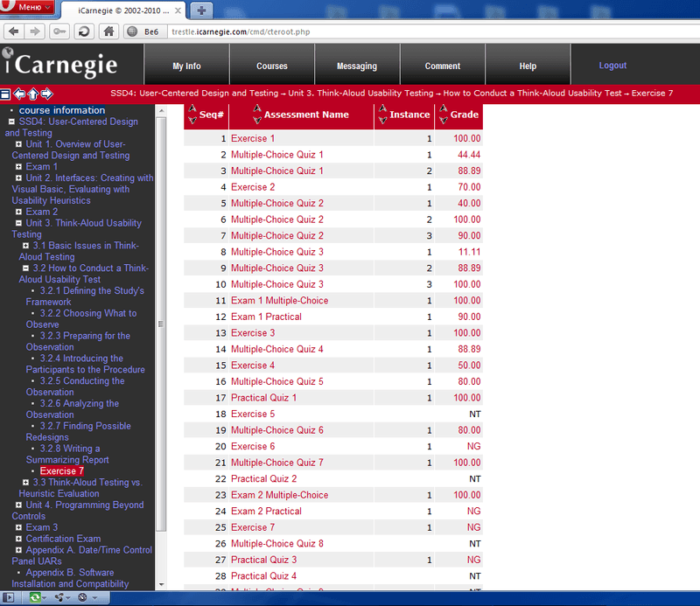Collapse 3.2 How to Conduct node
This screenshot has height=606, width=700.
point(26,268)
